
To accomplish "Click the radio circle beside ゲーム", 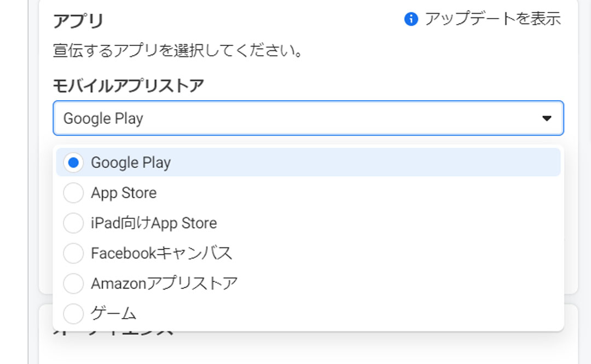I will coord(73,313).
